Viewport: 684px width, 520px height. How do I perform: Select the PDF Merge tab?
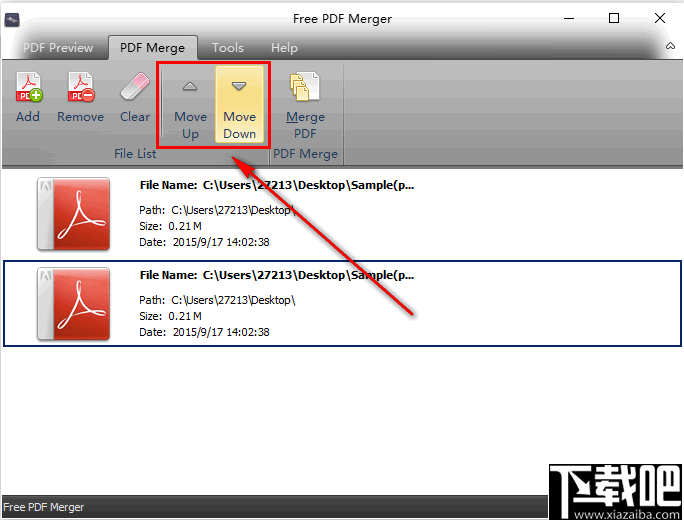[152, 48]
